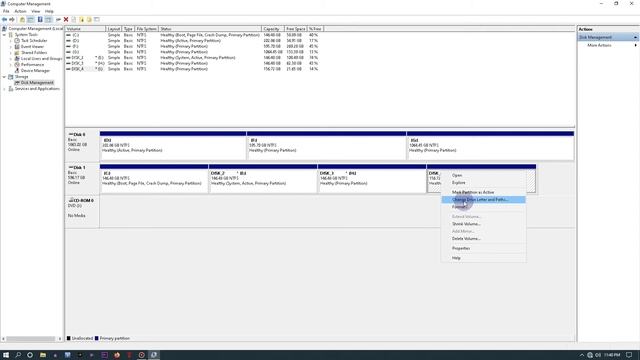Image resolution: width=640 pixels, height=360 pixels.
Task: Click More Actions in Actions pane
Action: [x=599, y=45]
